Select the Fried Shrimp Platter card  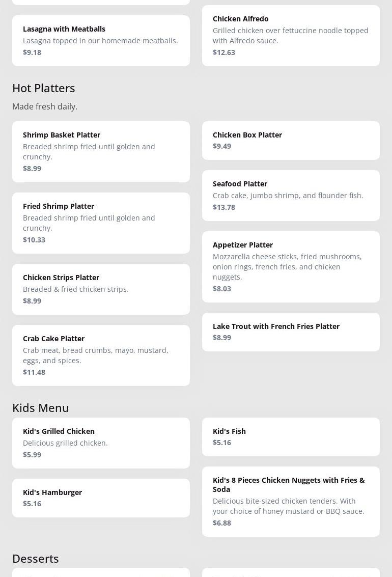point(101,223)
